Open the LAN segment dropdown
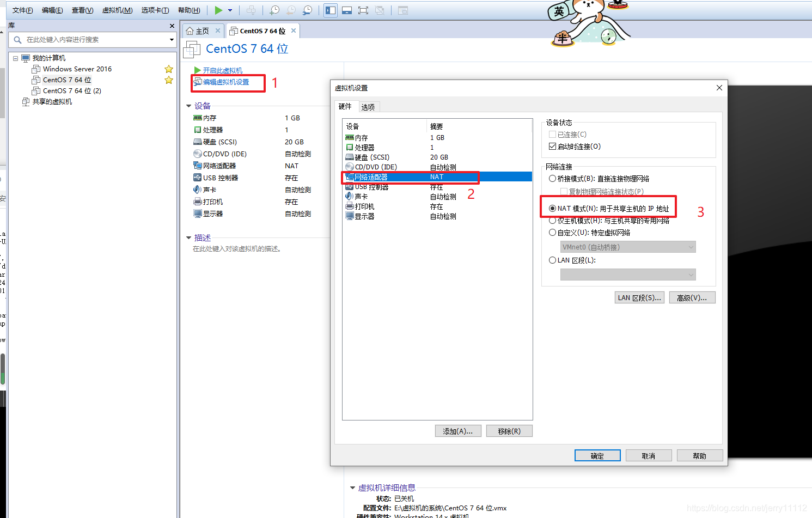Viewport: 812px width, 518px height. (628, 275)
